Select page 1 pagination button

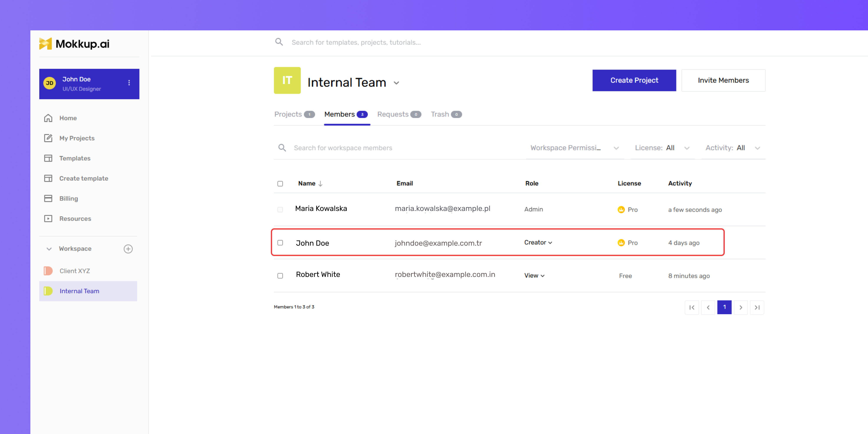pyautogui.click(x=724, y=307)
